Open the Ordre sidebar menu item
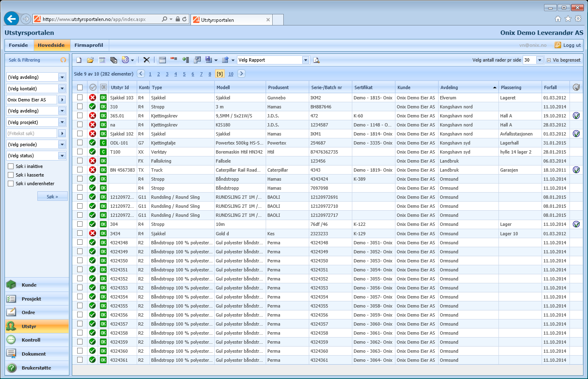This screenshot has width=588, height=379. tap(37, 312)
